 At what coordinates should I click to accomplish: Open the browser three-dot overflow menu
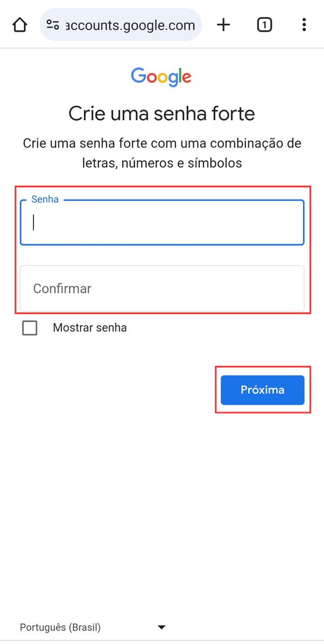tap(304, 25)
